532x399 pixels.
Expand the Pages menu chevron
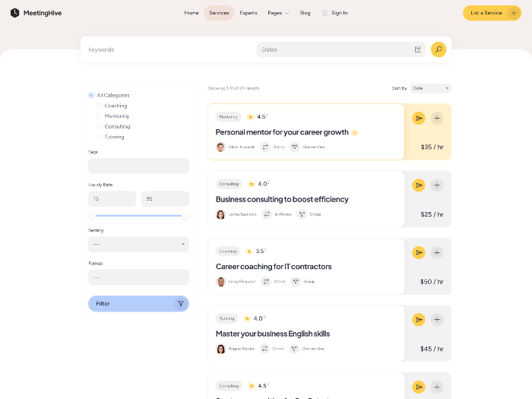click(287, 13)
